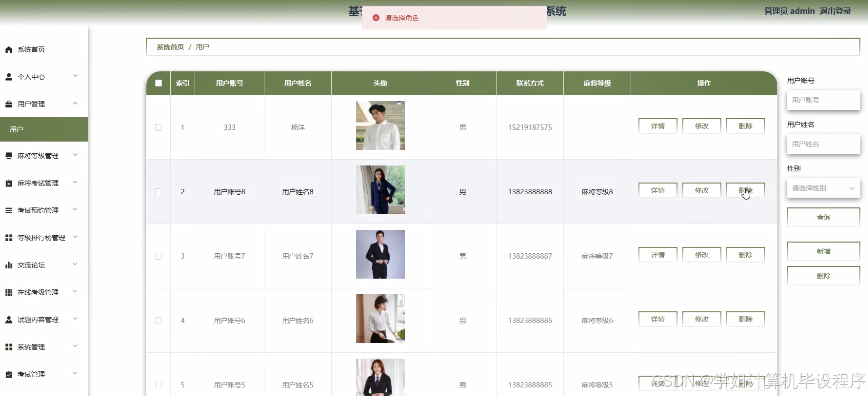Image resolution: width=868 pixels, height=396 pixels.
Task: Open avatar photo of user 杨洋
Action: 380,126
